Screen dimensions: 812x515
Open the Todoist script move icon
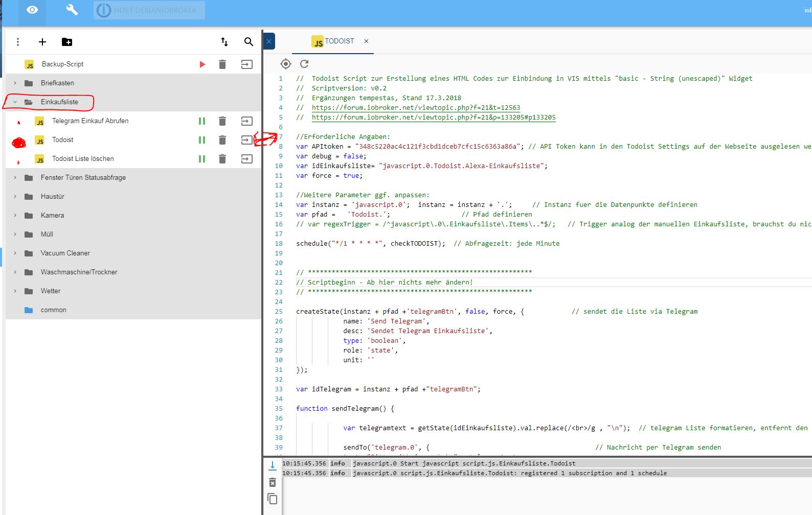(x=247, y=140)
